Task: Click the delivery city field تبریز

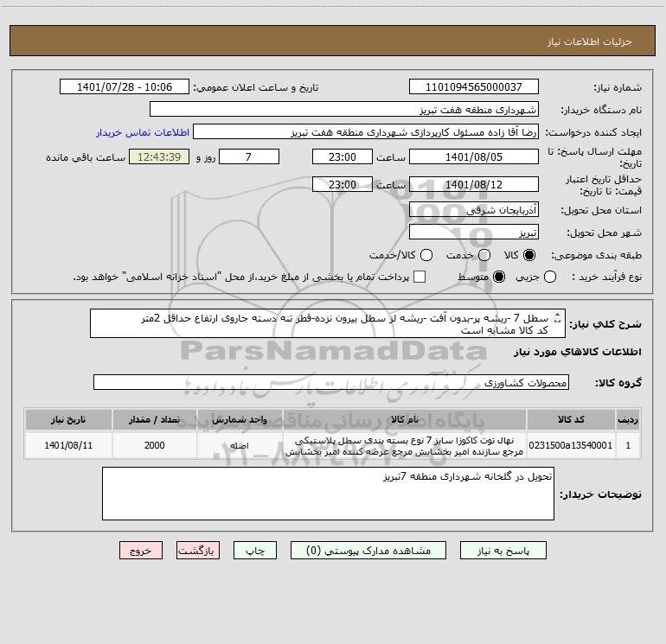Action: click(x=474, y=232)
